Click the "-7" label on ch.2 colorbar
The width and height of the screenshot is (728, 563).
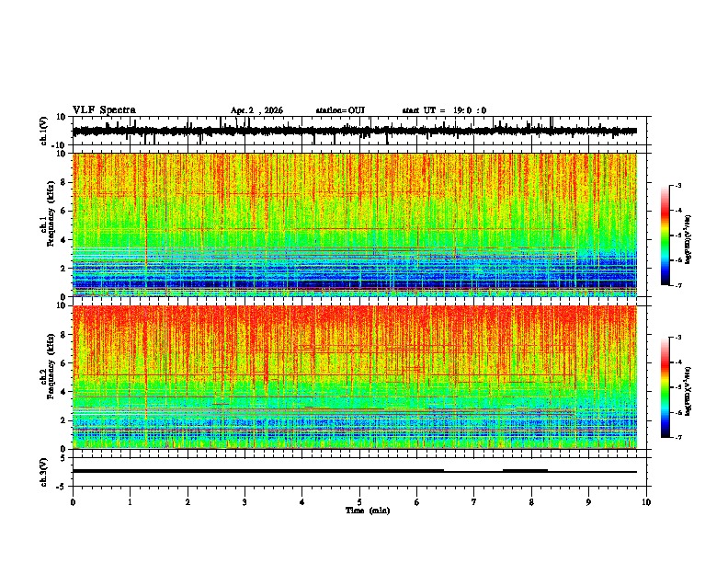(x=677, y=437)
